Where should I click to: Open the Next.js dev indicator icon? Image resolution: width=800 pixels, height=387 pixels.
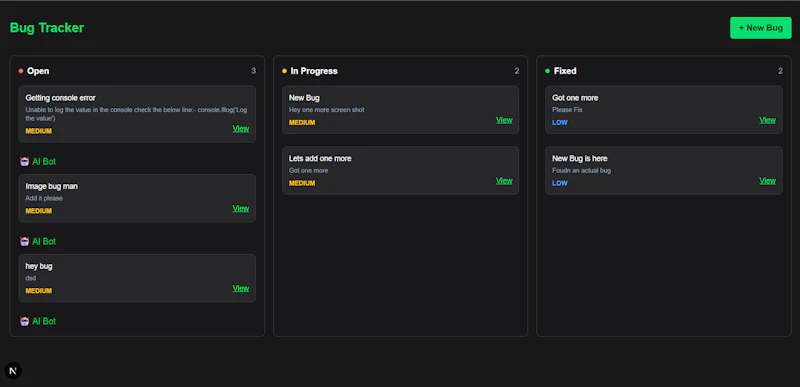coord(13,370)
